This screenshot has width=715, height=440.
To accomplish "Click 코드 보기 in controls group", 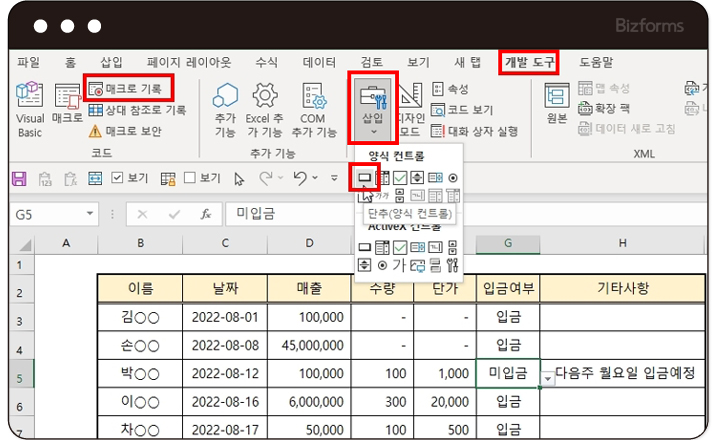I will click(x=468, y=110).
